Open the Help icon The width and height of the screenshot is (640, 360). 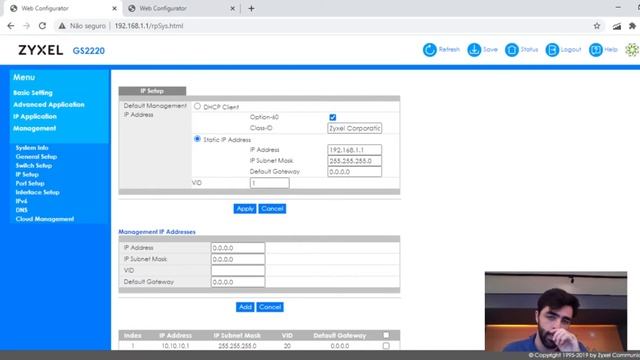(x=596, y=50)
